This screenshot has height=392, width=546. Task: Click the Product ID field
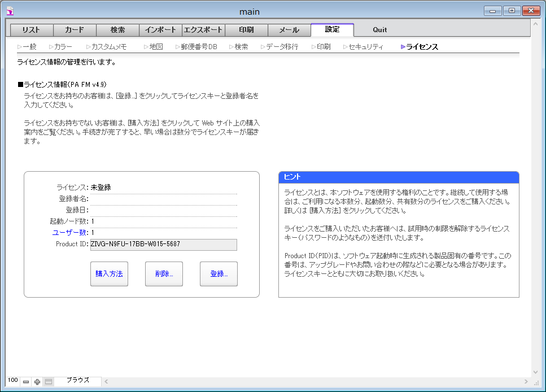[163, 244]
